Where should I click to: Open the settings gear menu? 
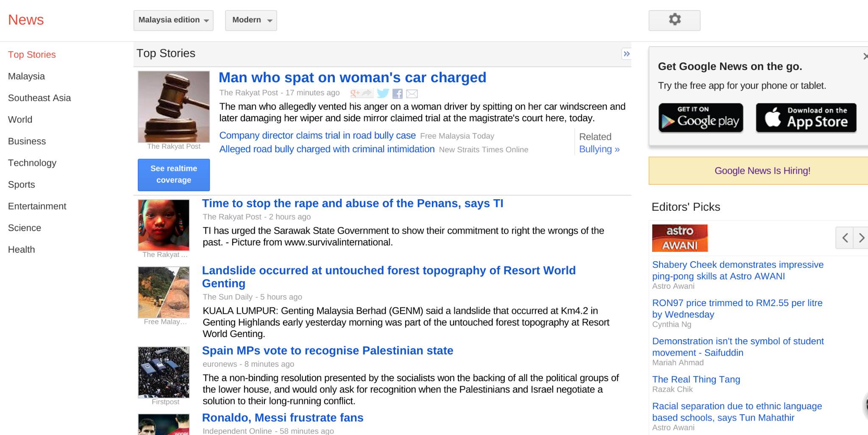(x=674, y=20)
